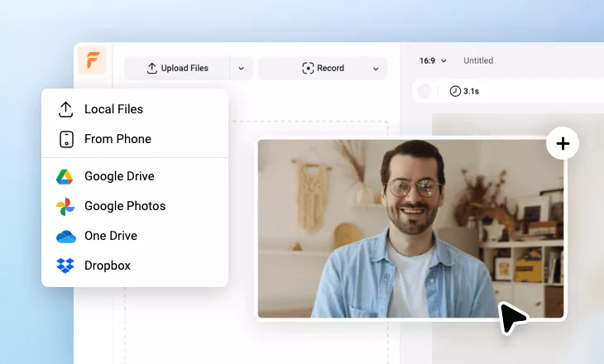Click the One Drive cloud icon
The image size is (604, 364).
tap(66, 237)
